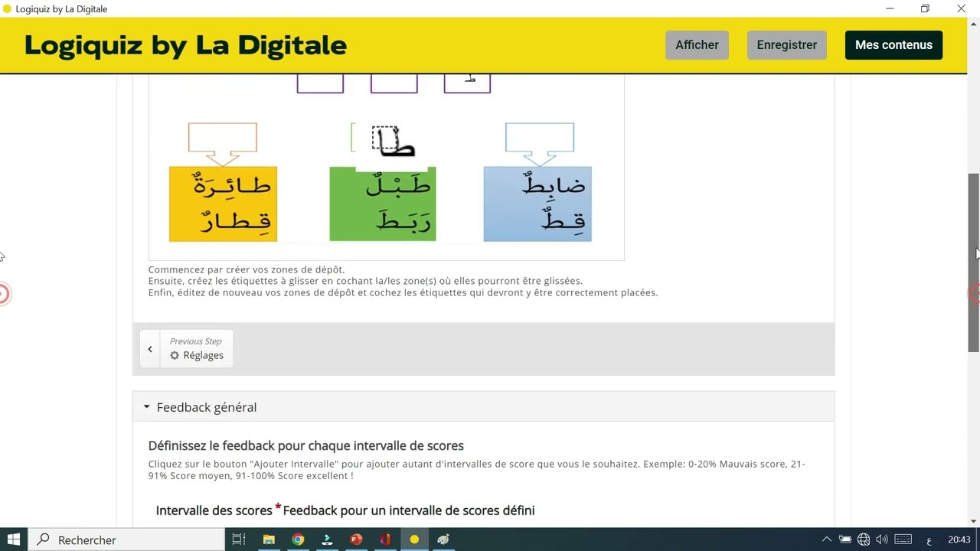This screenshot has height=551, width=980.
Task: Select the blue drop zone with Arabic words
Action: 537,204
